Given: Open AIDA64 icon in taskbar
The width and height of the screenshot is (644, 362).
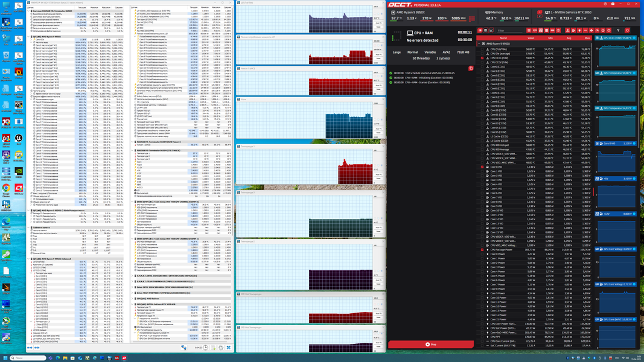Looking at the screenshot, I should point(116,358).
